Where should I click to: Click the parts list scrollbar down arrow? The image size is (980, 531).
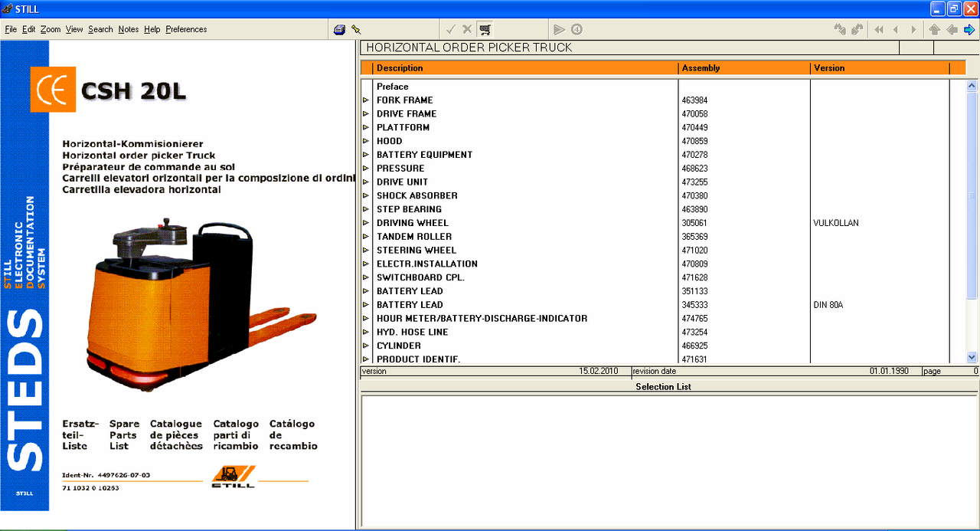pos(972,357)
